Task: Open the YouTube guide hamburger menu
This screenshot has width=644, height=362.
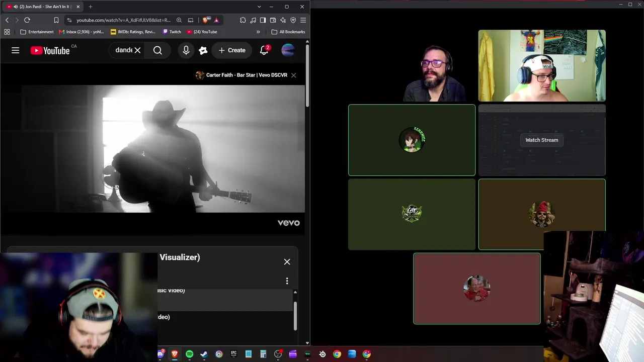Action: pos(16,50)
